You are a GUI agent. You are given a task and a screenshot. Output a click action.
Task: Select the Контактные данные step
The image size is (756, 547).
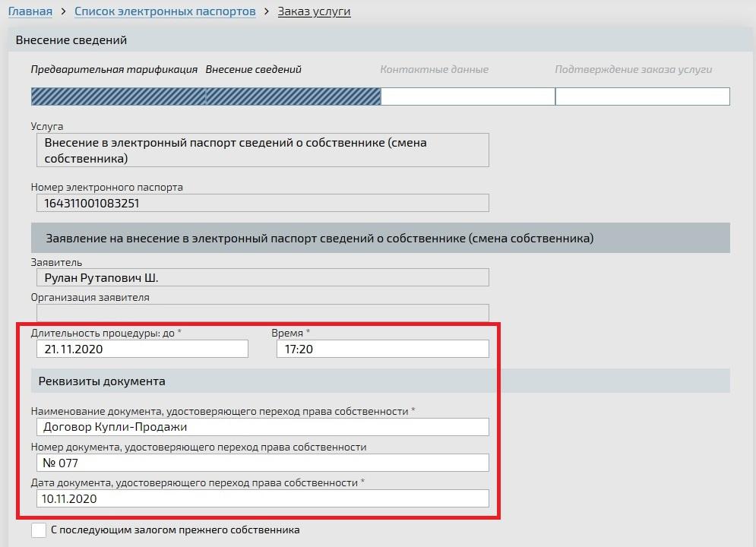[x=435, y=69]
